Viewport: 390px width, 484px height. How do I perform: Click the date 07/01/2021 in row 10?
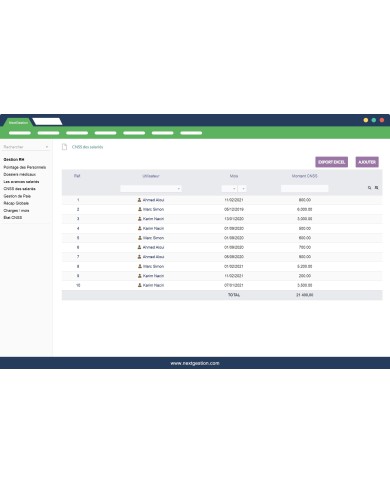tap(234, 285)
